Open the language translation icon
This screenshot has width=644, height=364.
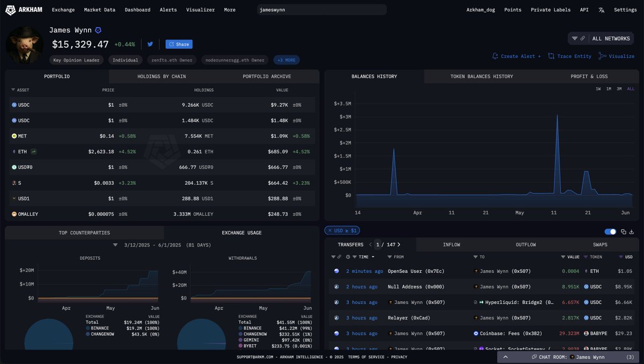601,10
